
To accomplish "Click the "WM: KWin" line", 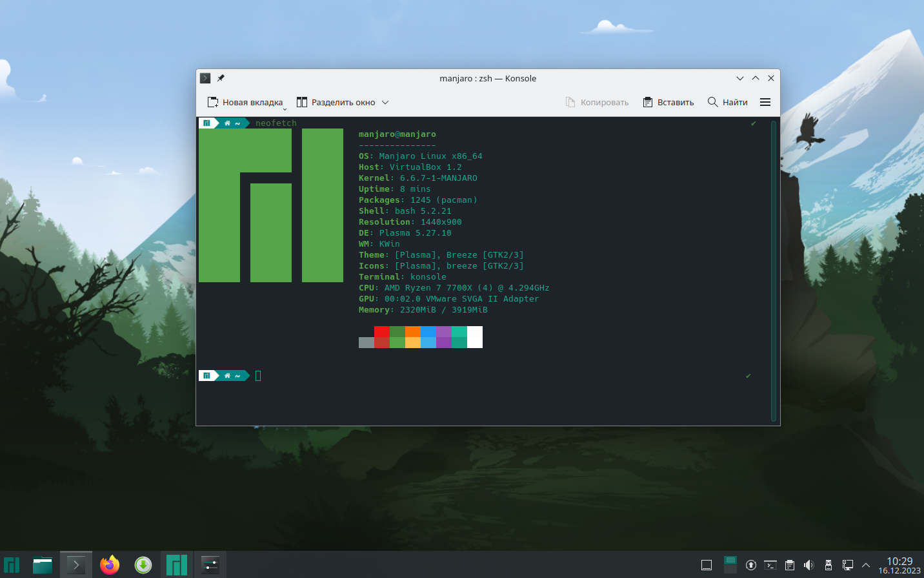I will point(379,244).
